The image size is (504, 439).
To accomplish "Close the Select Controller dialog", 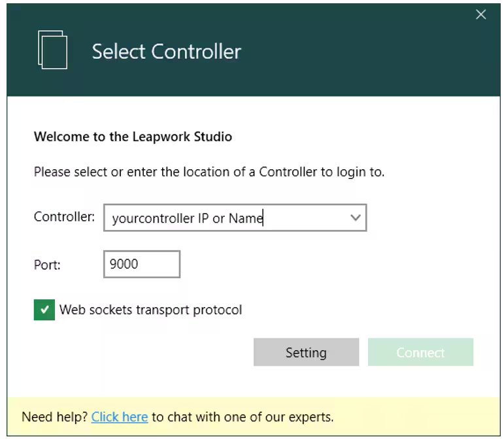I will (x=481, y=14).
